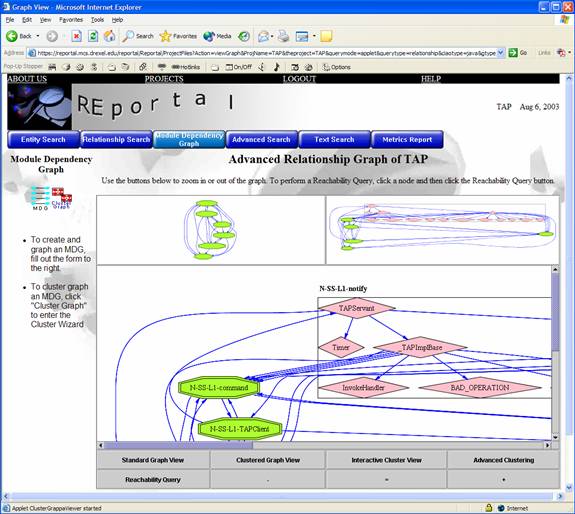Click the graph horizontal scrollbar thumb

tap(179, 445)
